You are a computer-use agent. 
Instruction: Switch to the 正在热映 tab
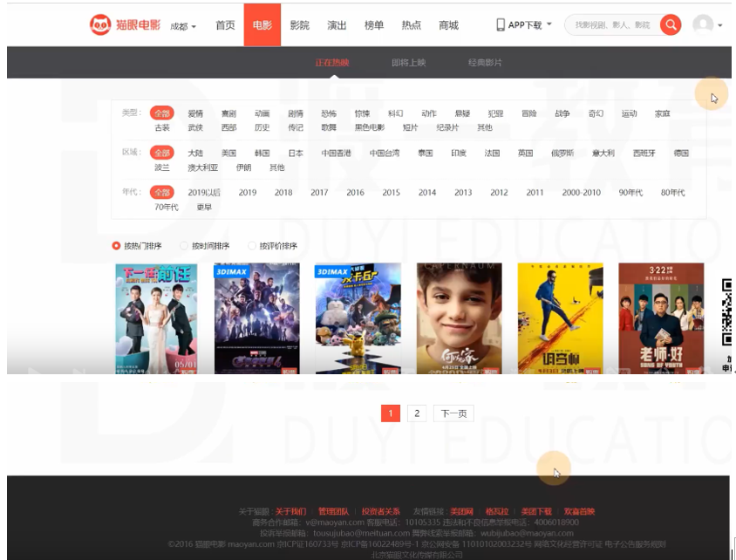click(x=332, y=63)
